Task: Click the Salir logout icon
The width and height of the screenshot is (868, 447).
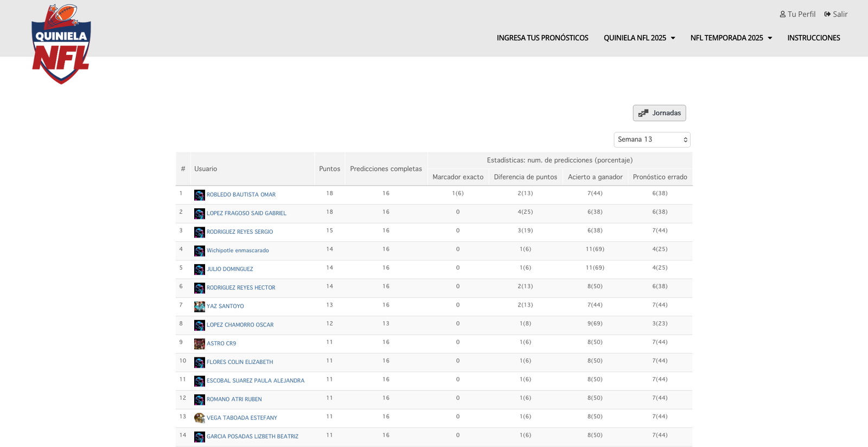Action: point(827,14)
